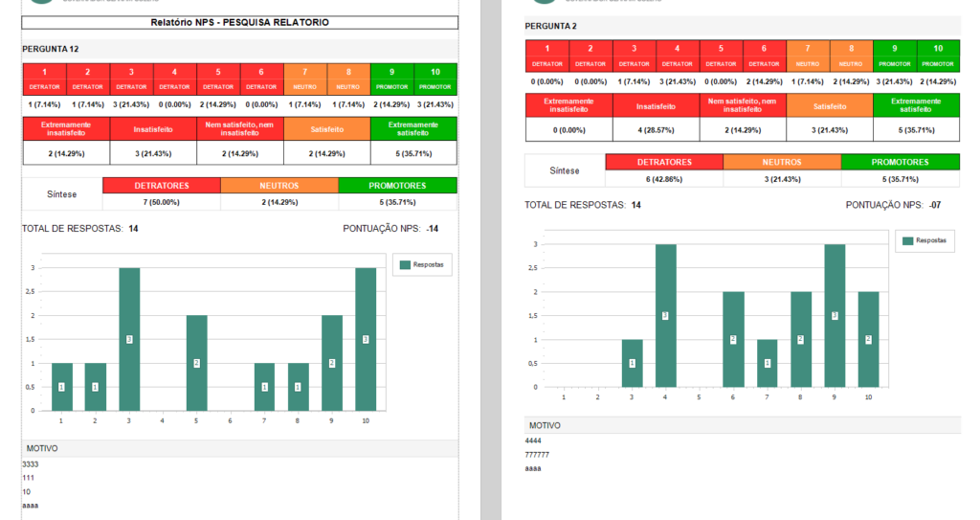Select the PROMOTORES header in Pergunta 2 síntese
This screenshot has height=520, width=980.
click(x=900, y=162)
